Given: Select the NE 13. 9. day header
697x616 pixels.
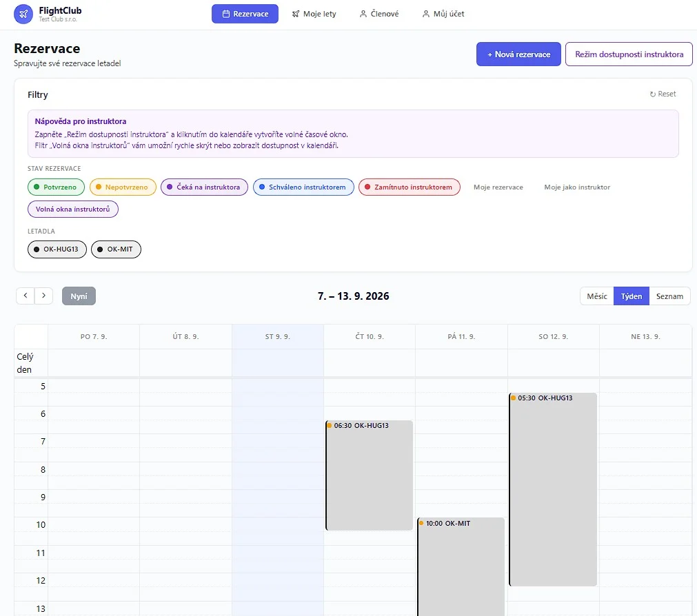Looking at the screenshot, I should pyautogui.click(x=645, y=337).
